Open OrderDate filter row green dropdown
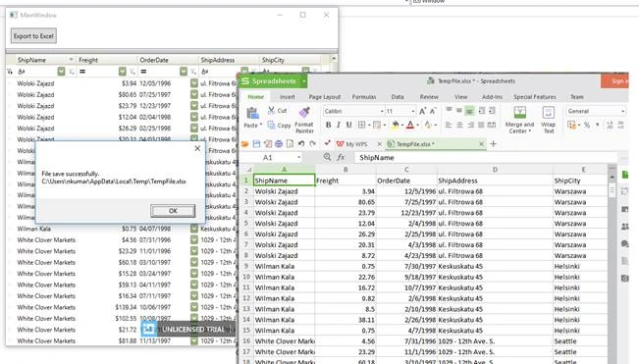This screenshot has height=364, width=639. pos(184,72)
